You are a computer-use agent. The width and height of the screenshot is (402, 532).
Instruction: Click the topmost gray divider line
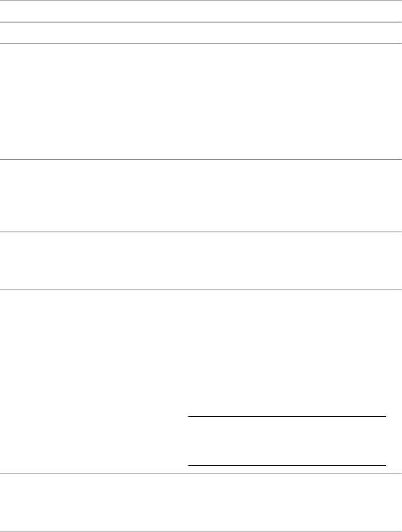201,1
